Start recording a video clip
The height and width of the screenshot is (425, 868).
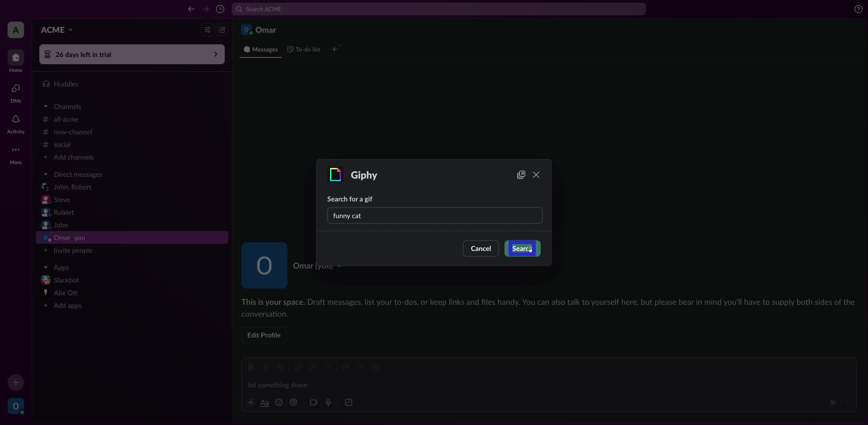[314, 402]
